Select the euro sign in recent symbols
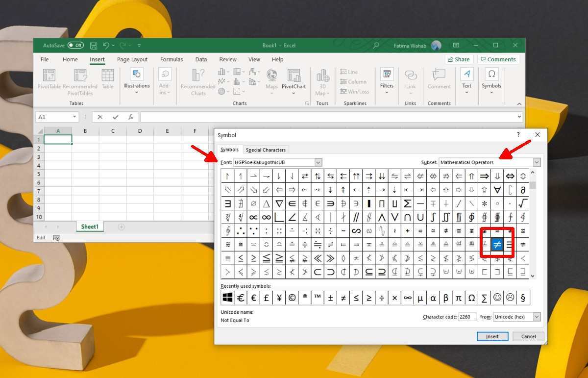Image resolution: width=588 pixels, height=378 pixels. coord(241,298)
